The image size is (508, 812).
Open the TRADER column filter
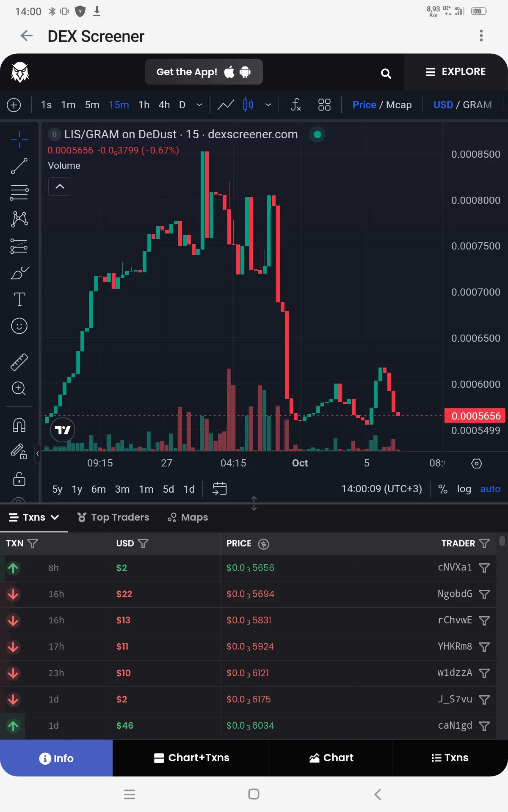tap(484, 543)
